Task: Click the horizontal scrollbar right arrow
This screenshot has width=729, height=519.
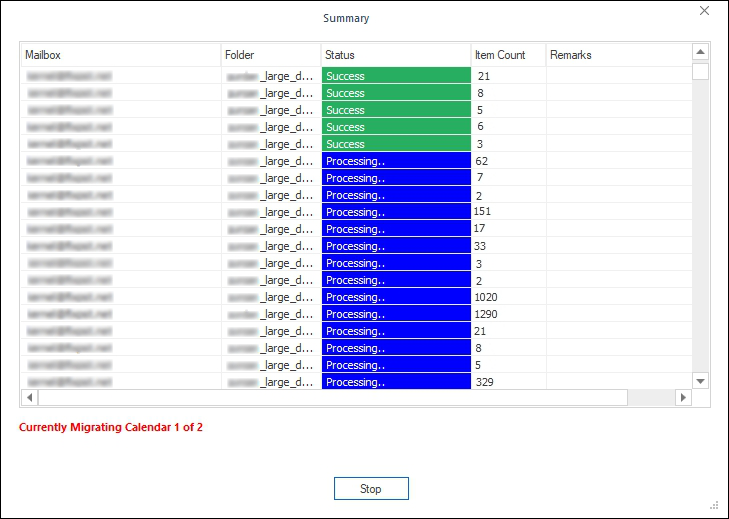Action: tap(683, 398)
